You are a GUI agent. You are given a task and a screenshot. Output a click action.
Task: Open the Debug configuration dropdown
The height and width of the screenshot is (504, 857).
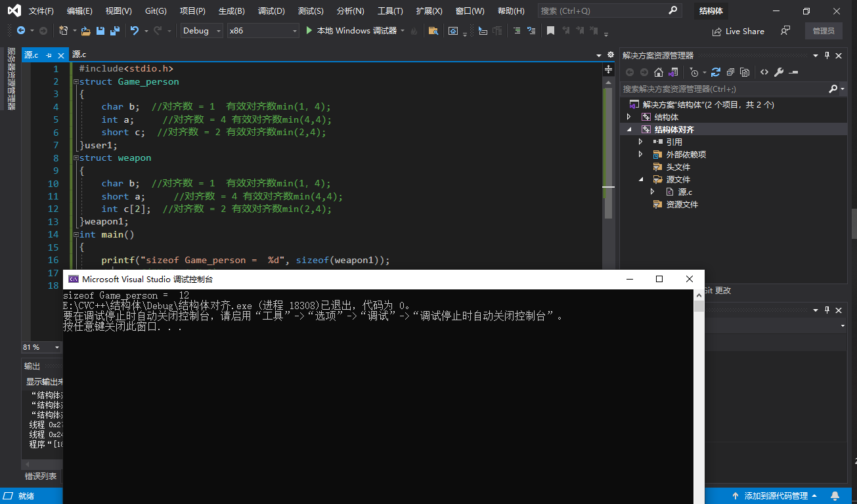tap(201, 31)
